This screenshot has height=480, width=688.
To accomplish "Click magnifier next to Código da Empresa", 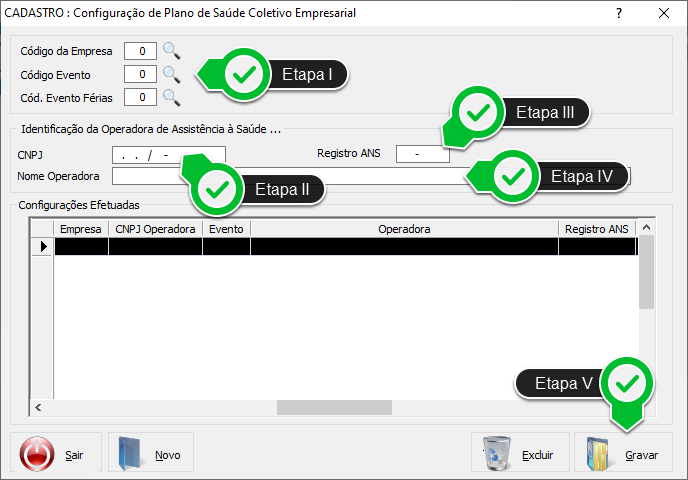I will (171, 50).
